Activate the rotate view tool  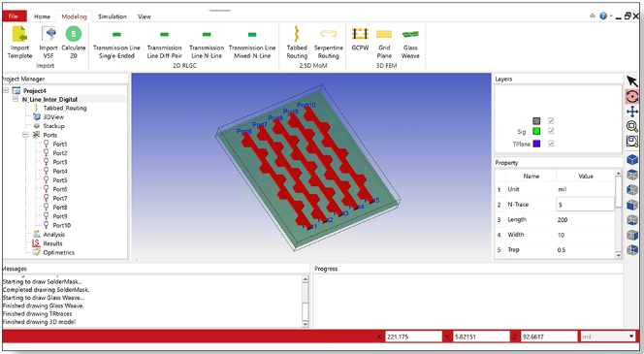pos(632,97)
